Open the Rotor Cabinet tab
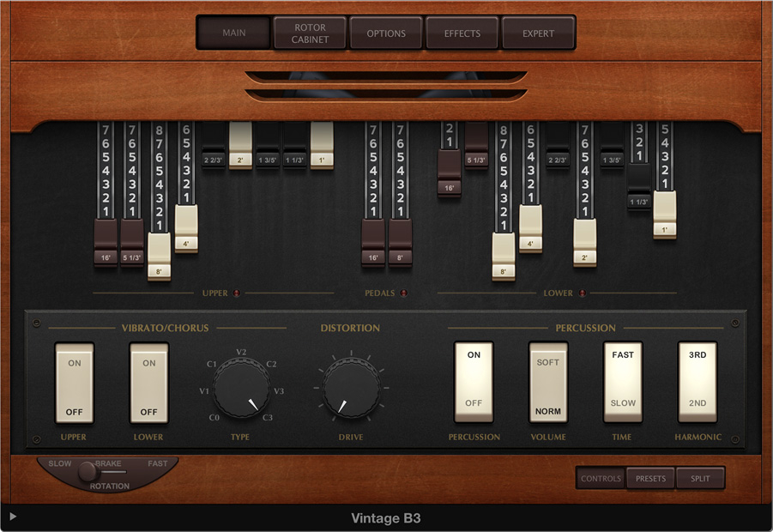The image size is (773, 532). point(310,33)
